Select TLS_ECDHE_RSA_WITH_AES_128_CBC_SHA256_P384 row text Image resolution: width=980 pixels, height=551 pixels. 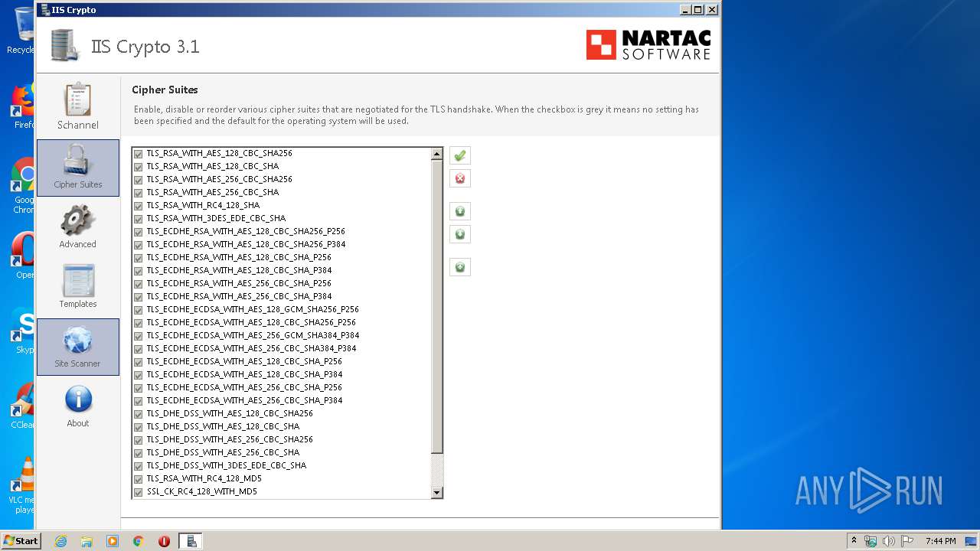tap(246, 244)
